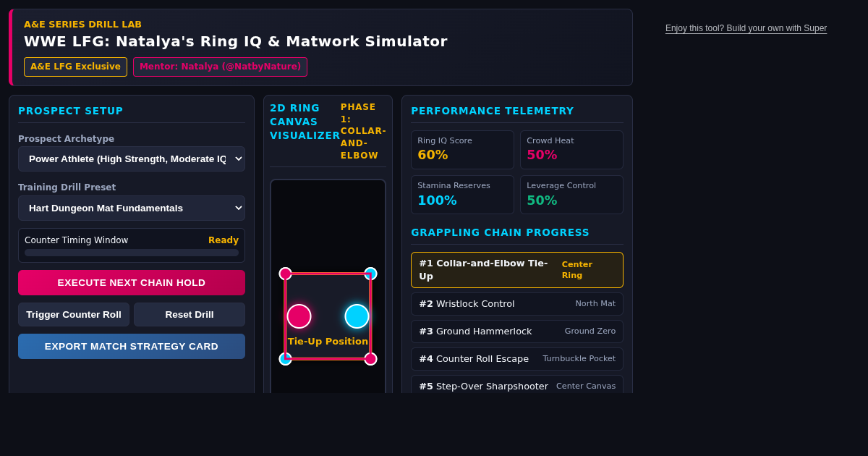Select chain step #4 Counter Roll Escape

517,359
